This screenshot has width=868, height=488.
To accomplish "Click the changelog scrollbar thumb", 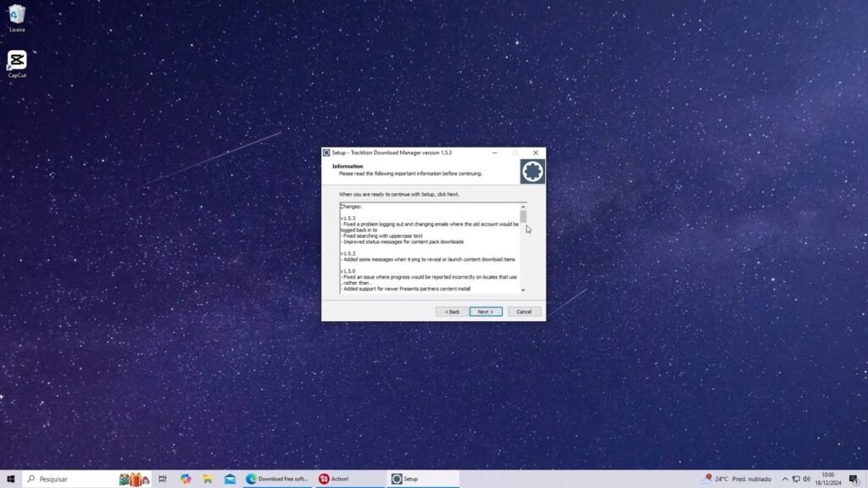I will (522, 216).
